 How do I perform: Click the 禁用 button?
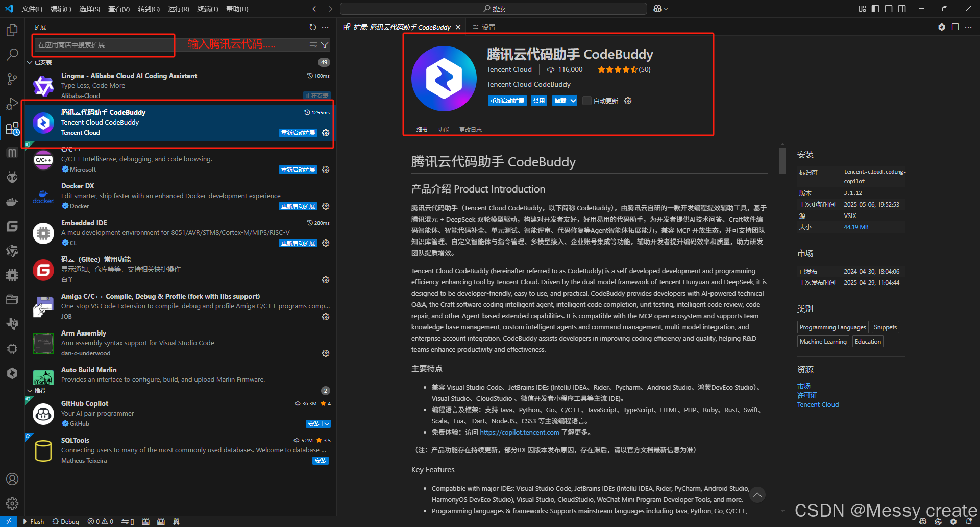539,101
